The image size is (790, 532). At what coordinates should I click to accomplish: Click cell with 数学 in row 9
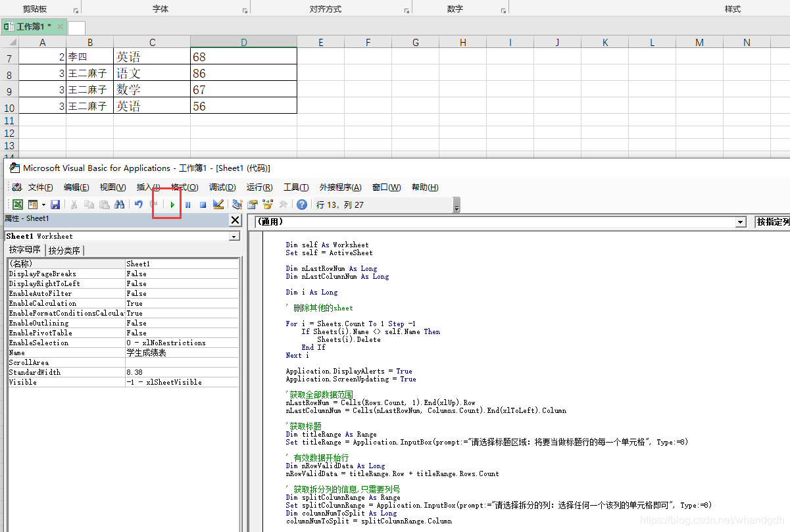pos(152,90)
